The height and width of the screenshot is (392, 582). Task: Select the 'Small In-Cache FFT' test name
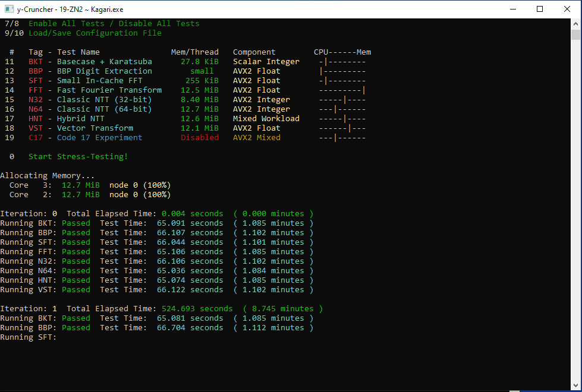coord(99,80)
